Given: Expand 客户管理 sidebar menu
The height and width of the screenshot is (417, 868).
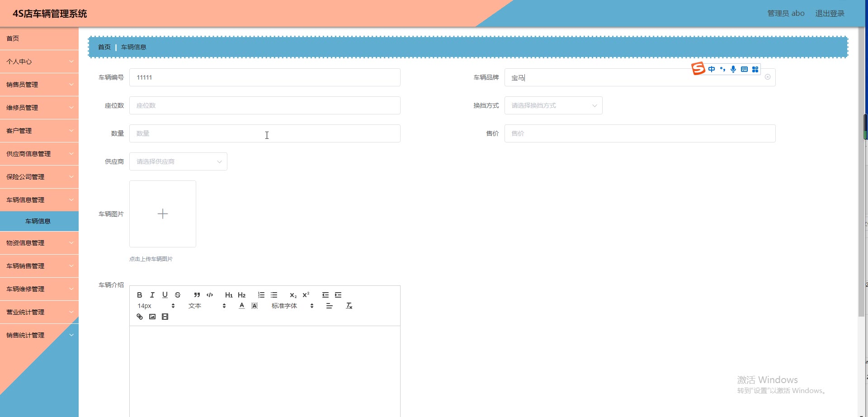Looking at the screenshot, I should pos(39,131).
